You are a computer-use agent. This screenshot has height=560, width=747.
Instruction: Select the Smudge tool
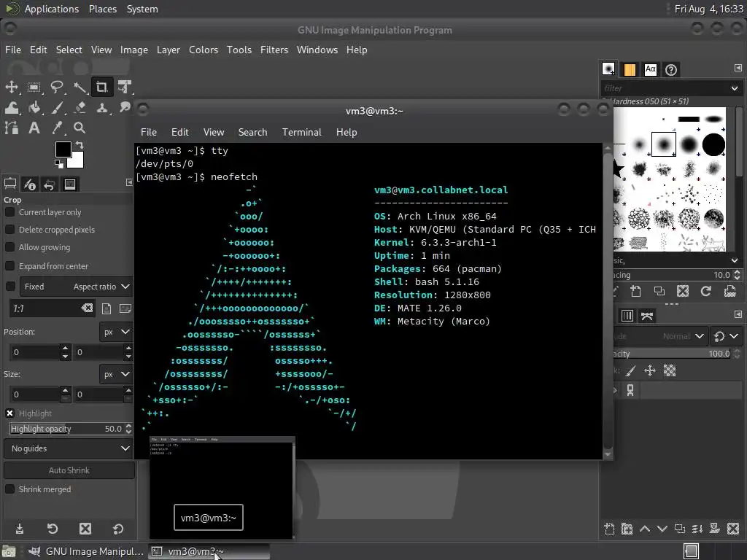click(x=125, y=108)
